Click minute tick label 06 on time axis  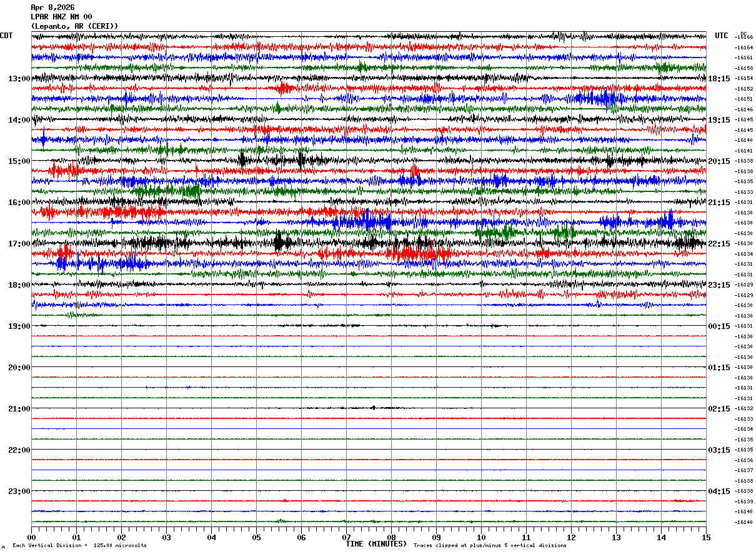point(302,538)
